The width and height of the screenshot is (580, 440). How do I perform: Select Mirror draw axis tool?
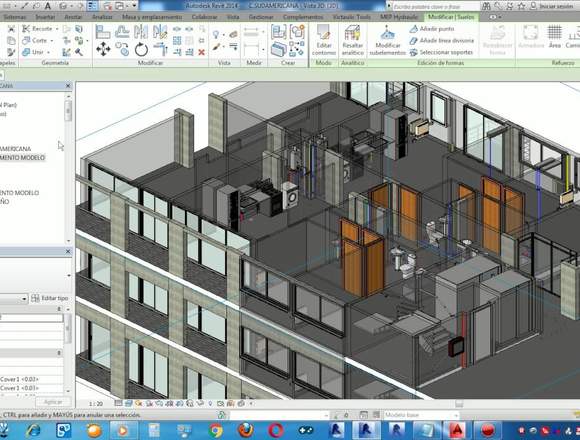160,32
